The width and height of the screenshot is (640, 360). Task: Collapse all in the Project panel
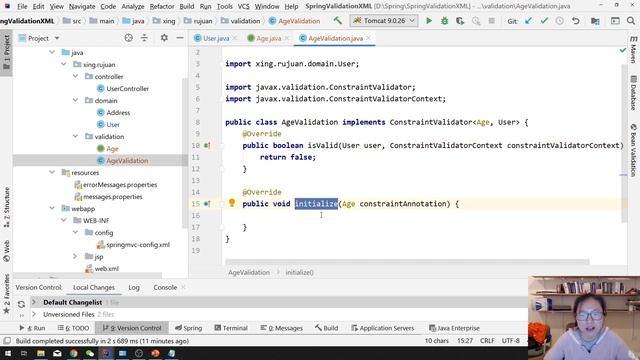point(144,38)
